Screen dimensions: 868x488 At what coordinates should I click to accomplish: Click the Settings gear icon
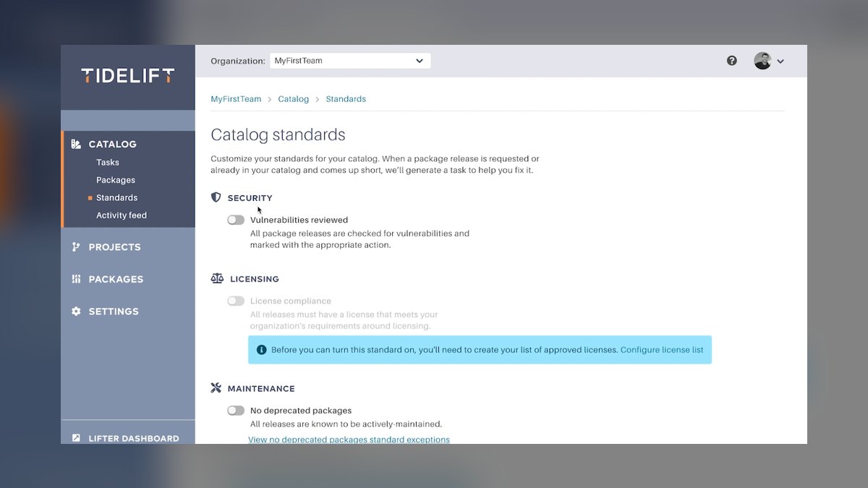click(x=76, y=312)
